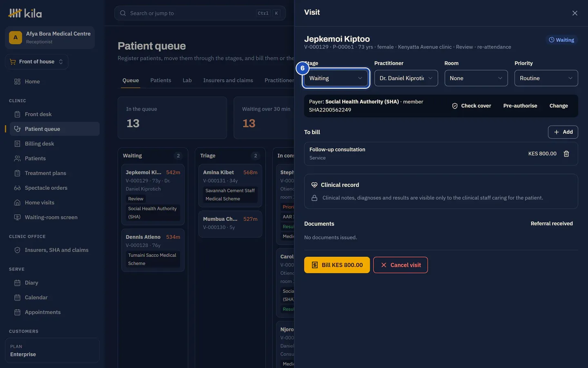Open the Insurers and claims tab
Viewport: 588px width, 368px height.
(228, 80)
